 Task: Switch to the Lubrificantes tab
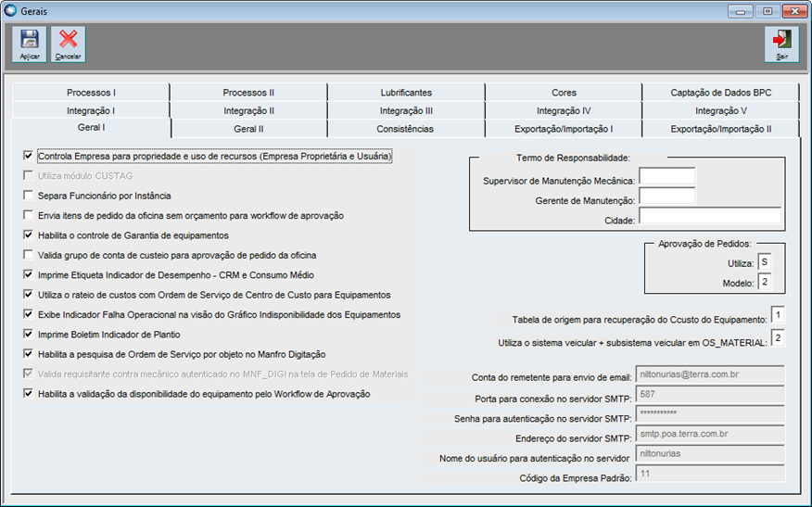406,92
